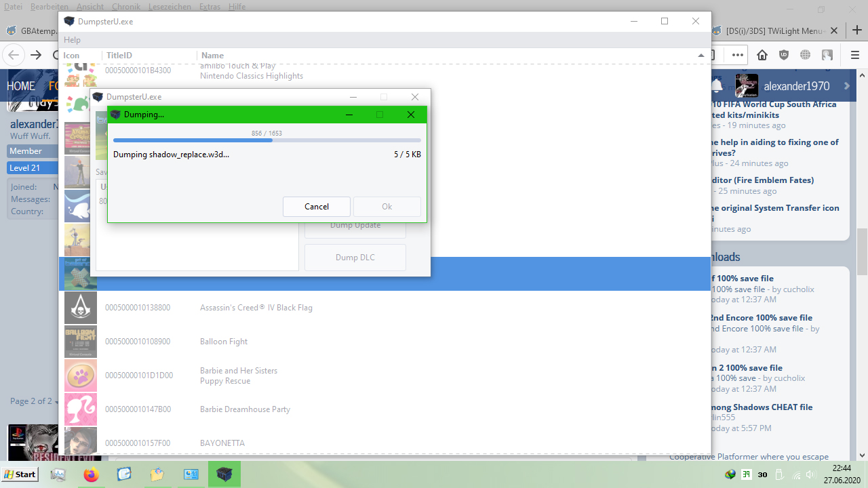The image size is (868, 488).
Task: Click the Dump DLC button
Action: click(x=355, y=258)
